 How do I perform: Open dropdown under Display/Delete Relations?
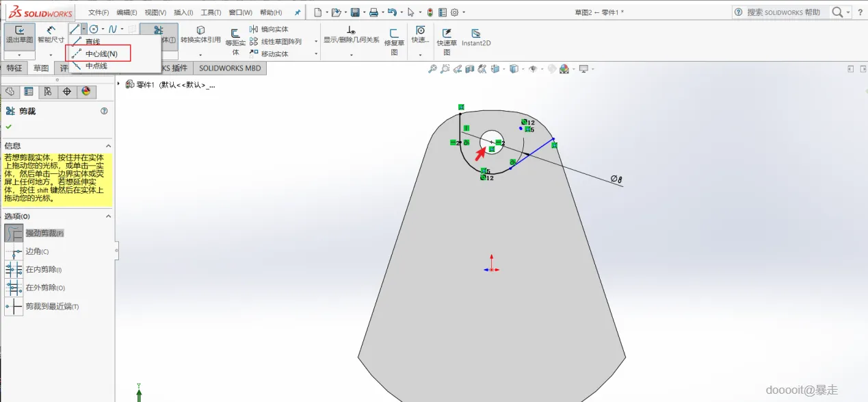pos(351,55)
